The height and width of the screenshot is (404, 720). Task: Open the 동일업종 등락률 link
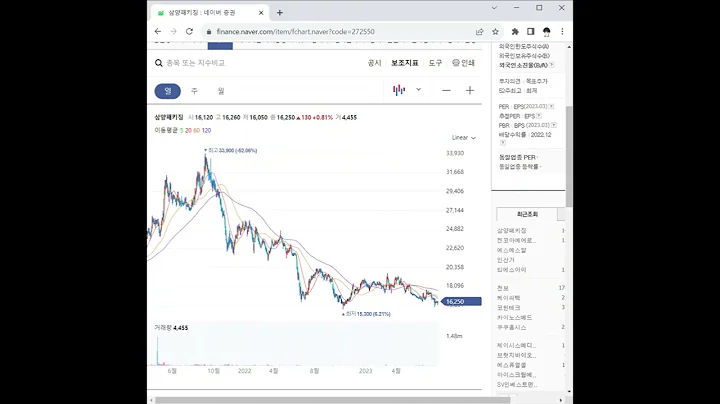pyautogui.click(x=520, y=167)
